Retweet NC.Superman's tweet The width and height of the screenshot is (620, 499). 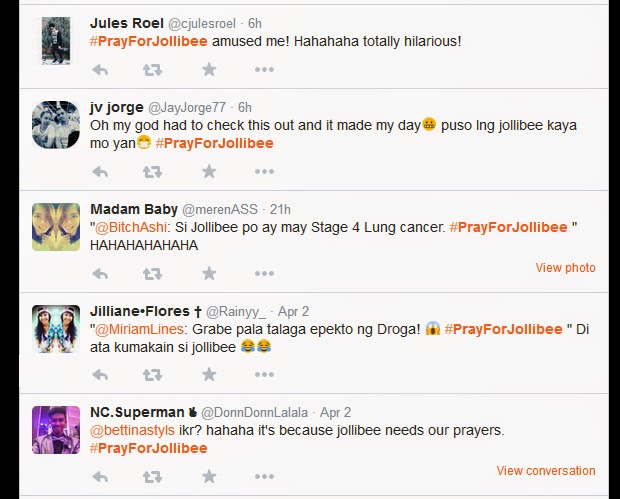click(152, 477)
